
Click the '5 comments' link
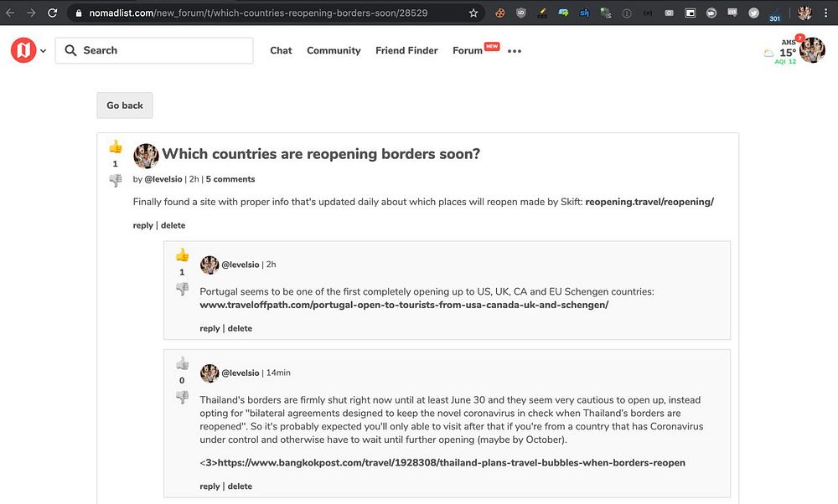230,179
